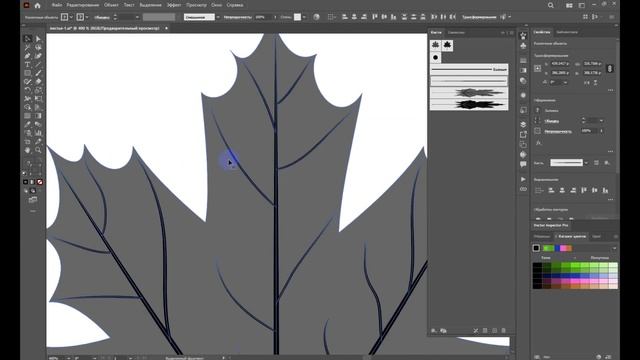Viewport: 640px width, 360px height.
Task: Open the brush definition dropdown in control bar
Action: (218, 17)
